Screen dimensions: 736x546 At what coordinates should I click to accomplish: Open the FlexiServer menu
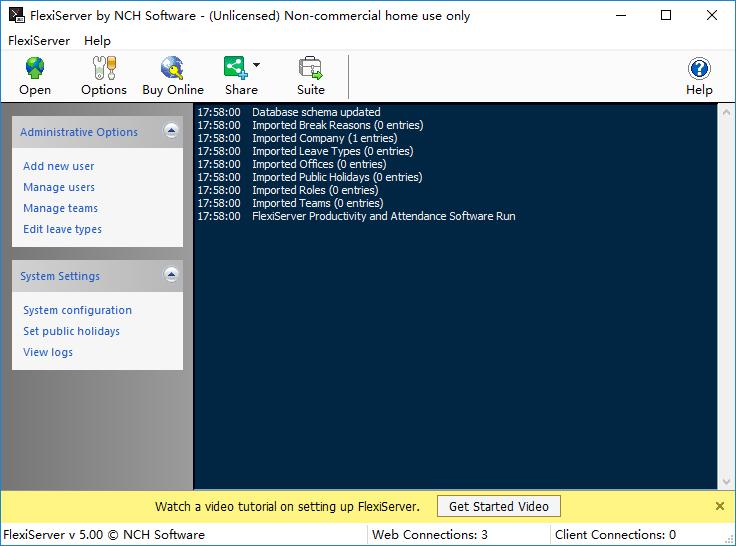[39, 41]
